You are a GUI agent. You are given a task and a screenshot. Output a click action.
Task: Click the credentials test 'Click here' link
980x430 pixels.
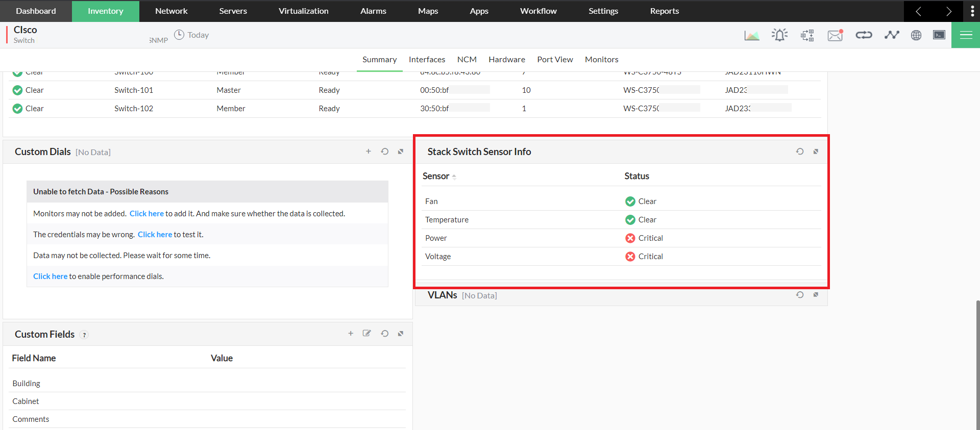coord(155,235)
